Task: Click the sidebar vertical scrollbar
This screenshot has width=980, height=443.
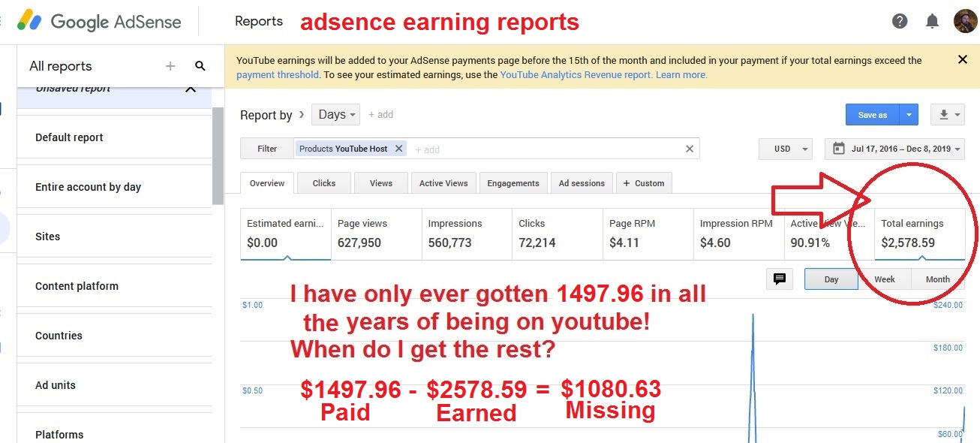Action: tap(218, 156)
